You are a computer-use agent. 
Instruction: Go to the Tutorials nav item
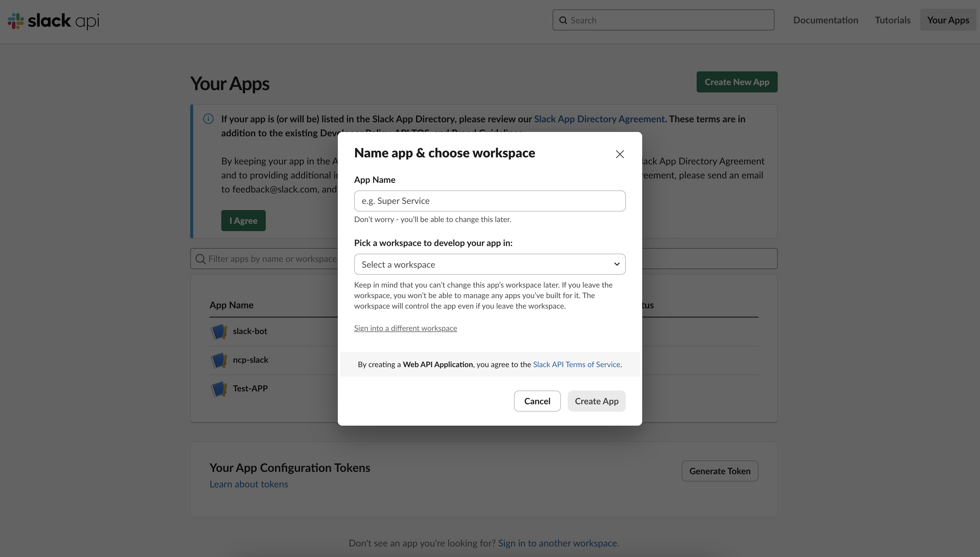pyautogui.click(x=892, y=20)
